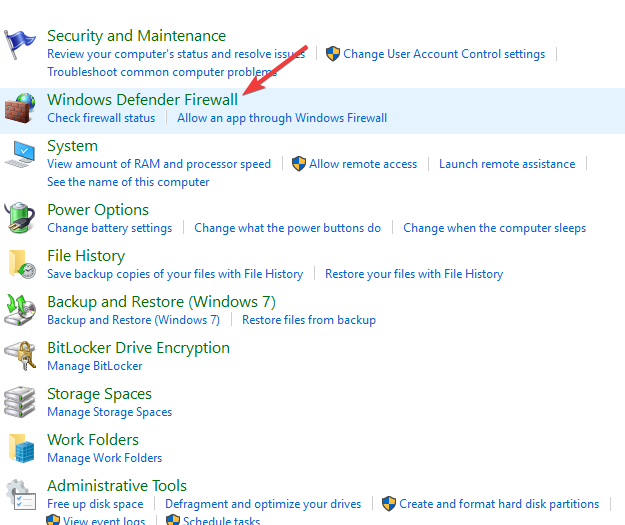Click Change User Account Control settings
The height and width of the screenshot is (525, 625).
coord(444,54)
